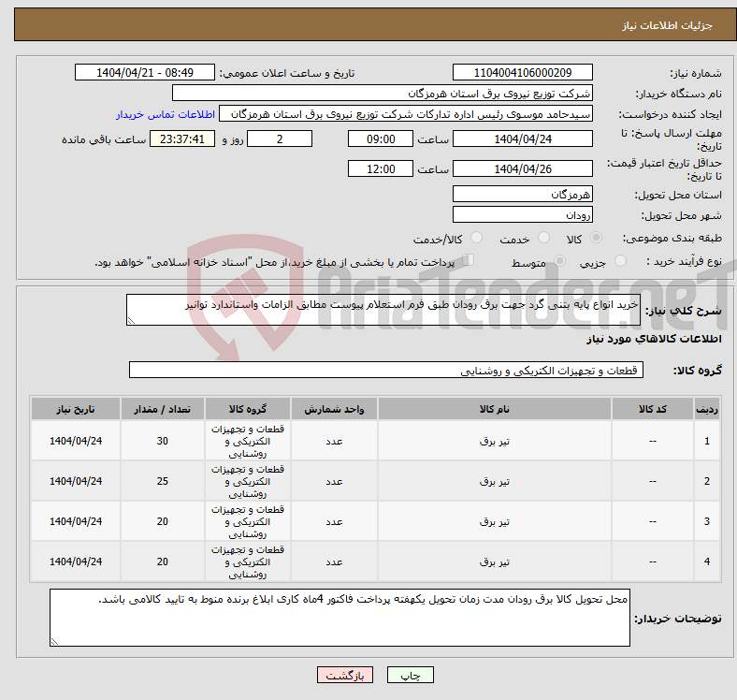Click the تاریخ نیاز column header
Screen dimensions: 737x700
76,409
